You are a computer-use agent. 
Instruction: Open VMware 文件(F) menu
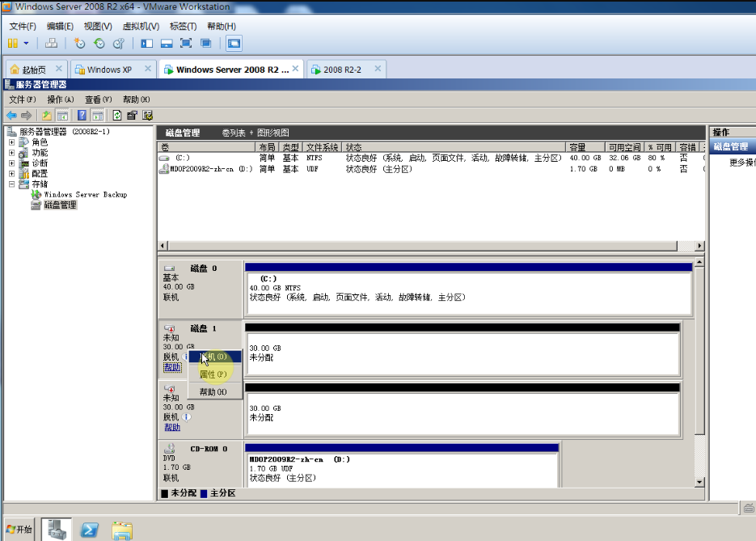tap(23, 26)
